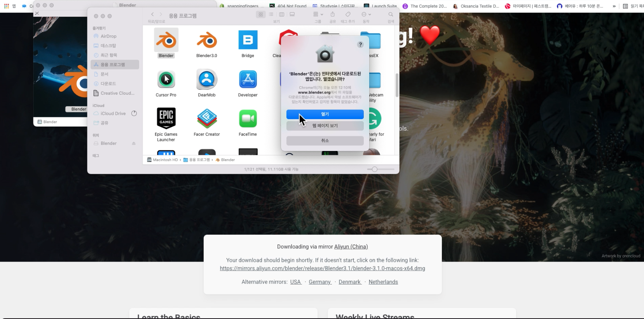Click Blender in the disk image window's path bar
This screenshot has width=644, height=319.
[47, 122]
